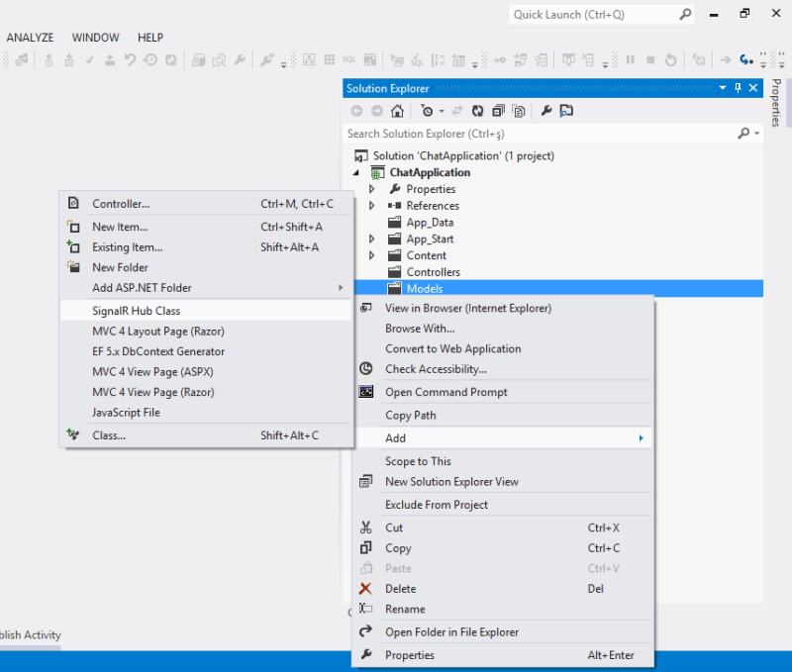Screen dimensions: 792x672
Task: Choose View in Browser (Internet Explorer)
Action: (x=463, y=309)
